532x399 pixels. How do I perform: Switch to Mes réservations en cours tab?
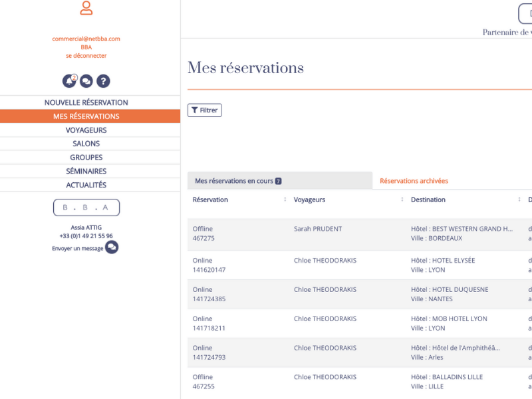point(280,181)
